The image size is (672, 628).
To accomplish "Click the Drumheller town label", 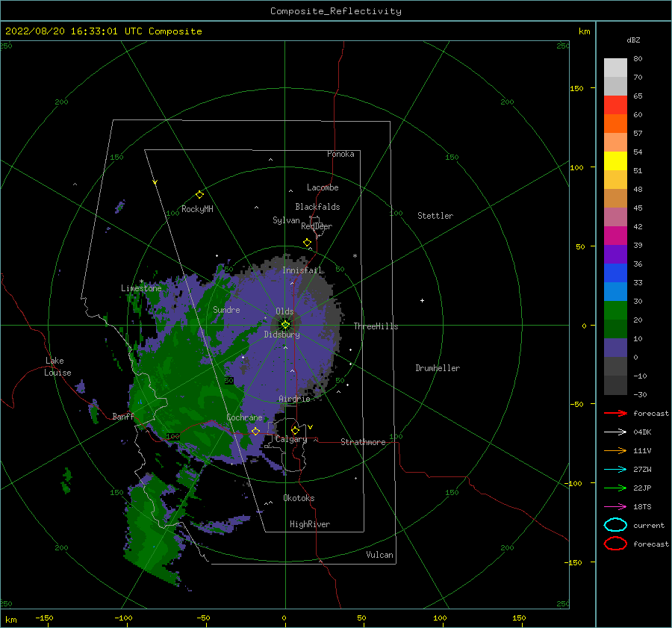I will pyautogui.click(x=438, y=368).
